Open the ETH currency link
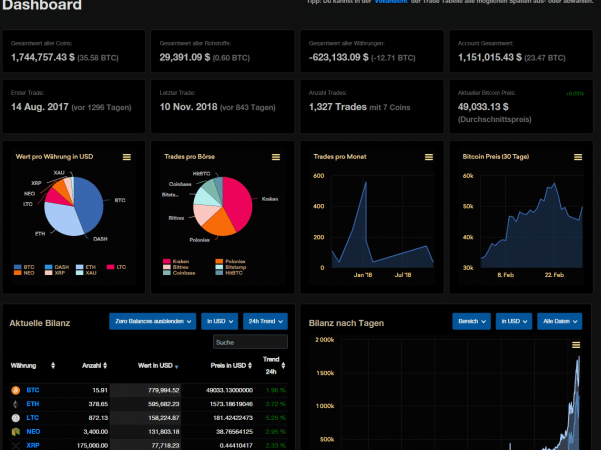 [33, 404]
